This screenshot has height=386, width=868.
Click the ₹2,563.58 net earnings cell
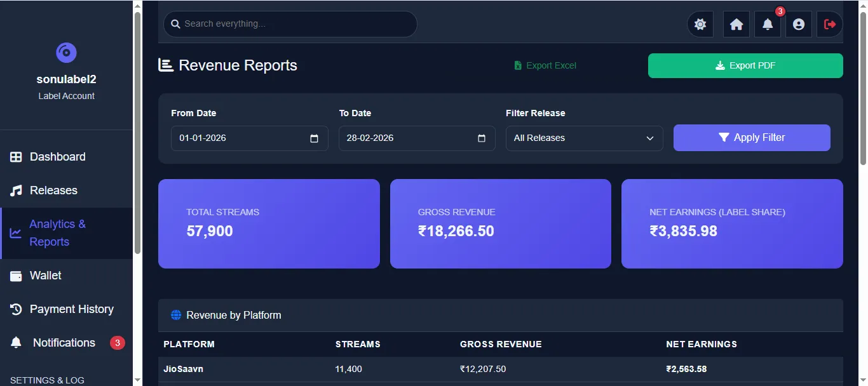(686, 369)
